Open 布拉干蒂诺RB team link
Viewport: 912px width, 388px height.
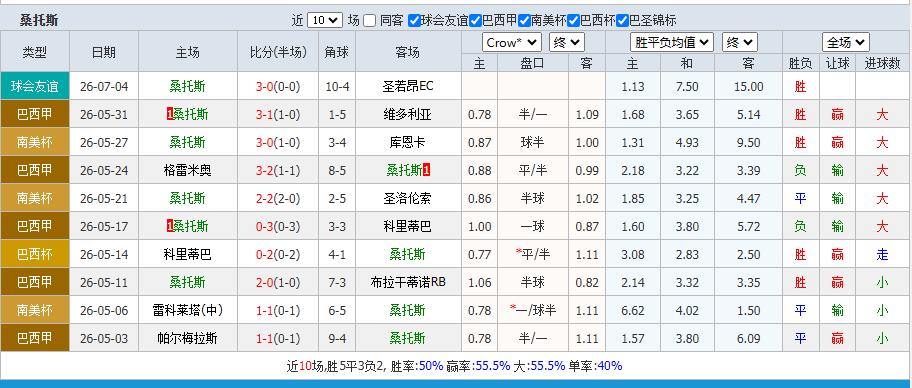(x=408, y=282)
